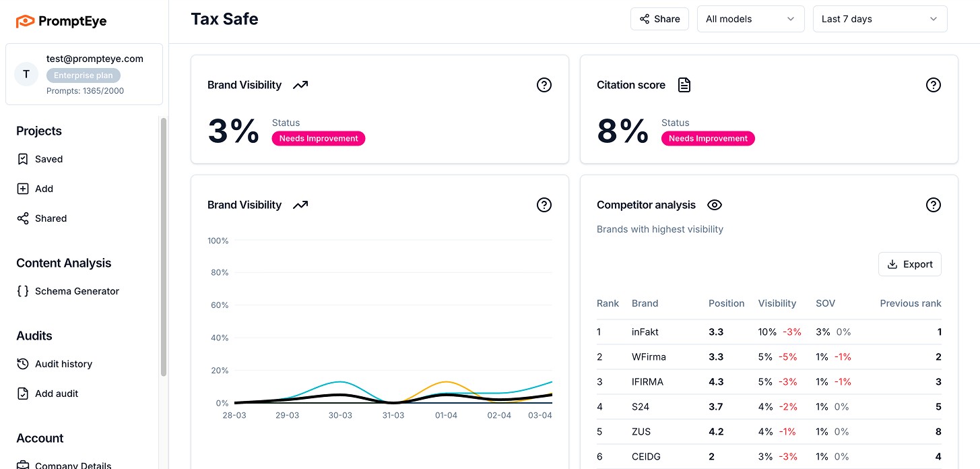Click the test@prompteye.com account email
980x469 pixels.
tap(95, 59)
